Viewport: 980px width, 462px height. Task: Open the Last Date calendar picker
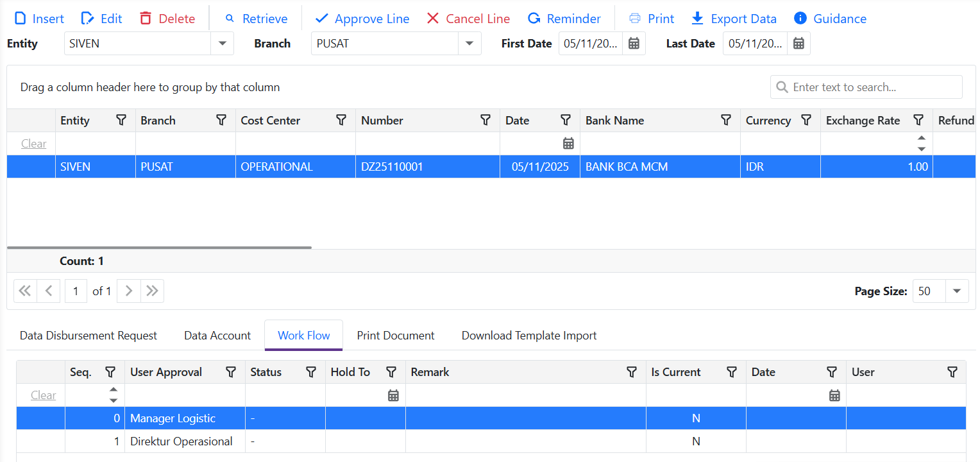798,44
